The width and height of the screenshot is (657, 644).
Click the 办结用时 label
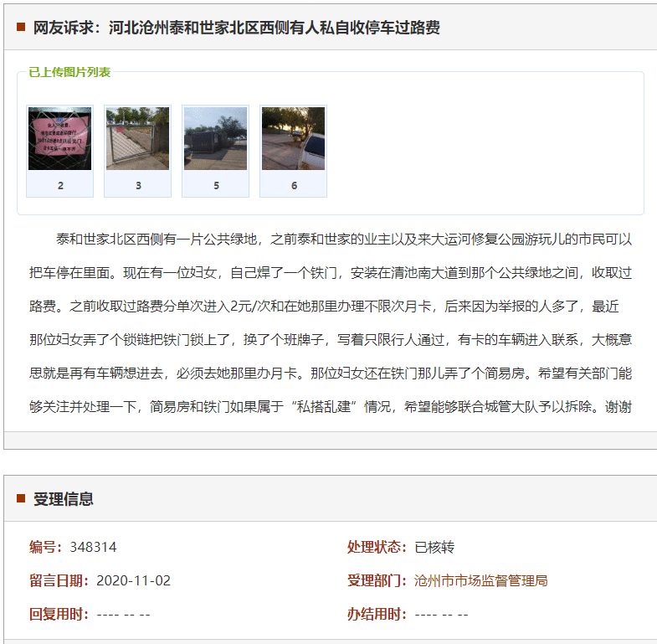click(x=377, y=614)
